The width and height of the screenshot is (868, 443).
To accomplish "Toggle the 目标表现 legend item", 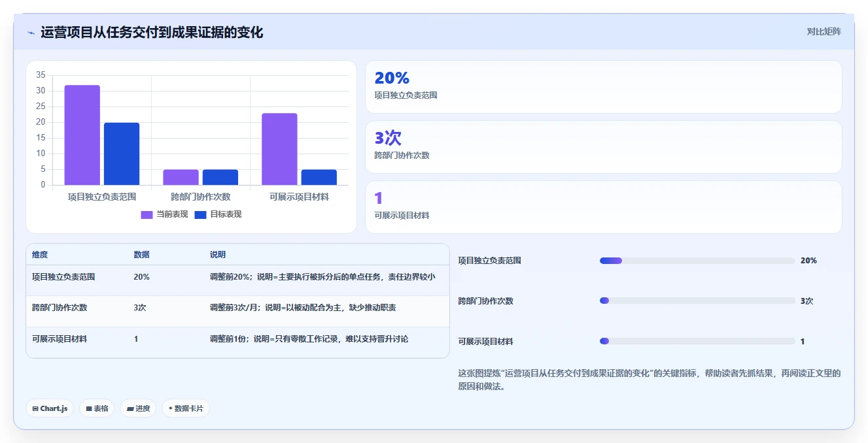I will click(218, 214).
